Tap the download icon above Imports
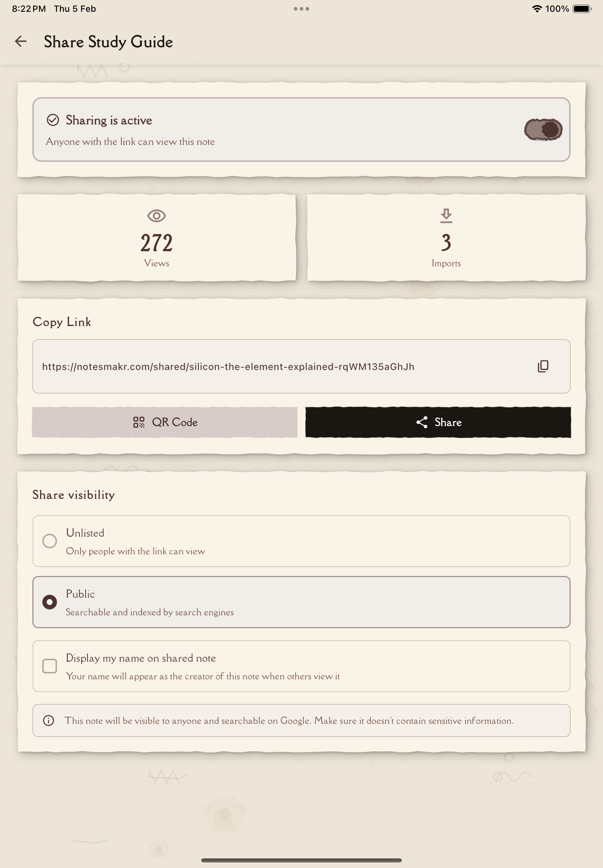The width and height of the screenshot is (603, 868). pos(446,216)
